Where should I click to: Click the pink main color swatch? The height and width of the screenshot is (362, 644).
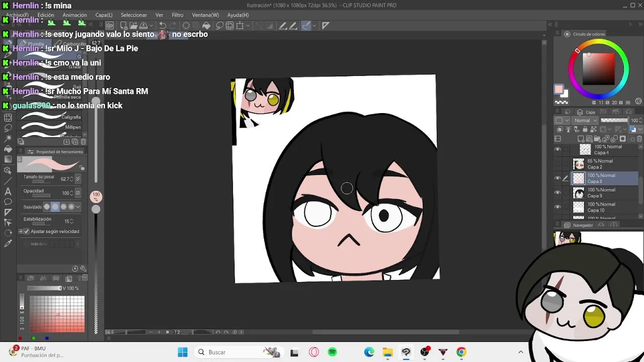[x=558, y=89]
